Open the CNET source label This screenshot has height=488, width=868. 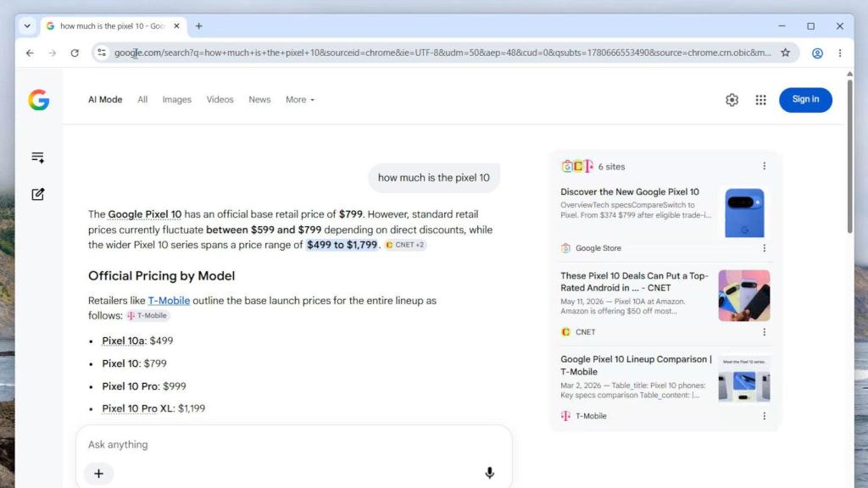[578, 332]
